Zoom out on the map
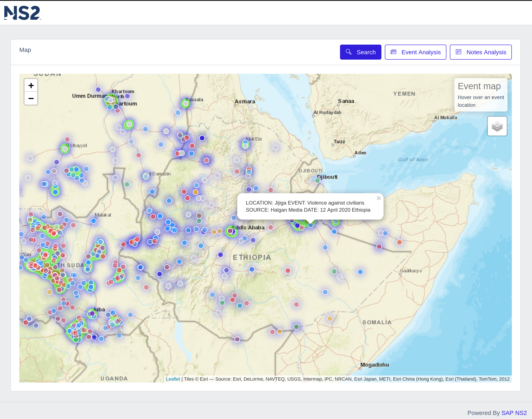Image resolution: width=532 pixels, height=419 pixels. 31,99
